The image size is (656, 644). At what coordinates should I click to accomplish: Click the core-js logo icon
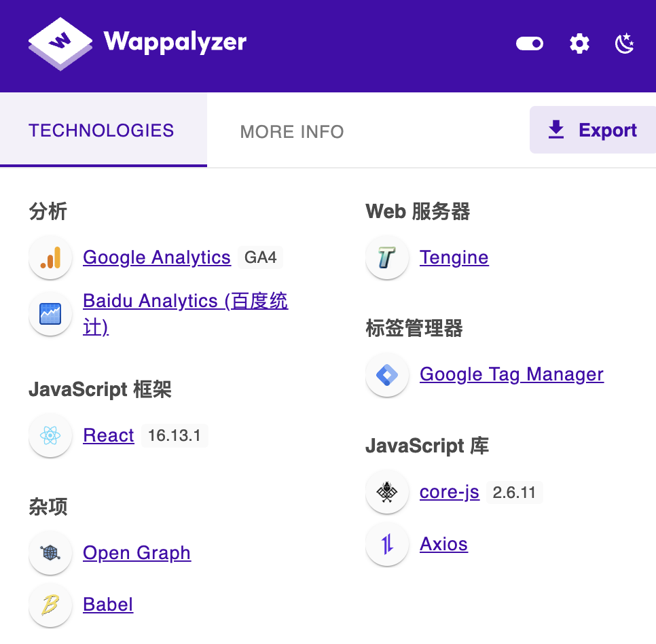pos(387,492)
